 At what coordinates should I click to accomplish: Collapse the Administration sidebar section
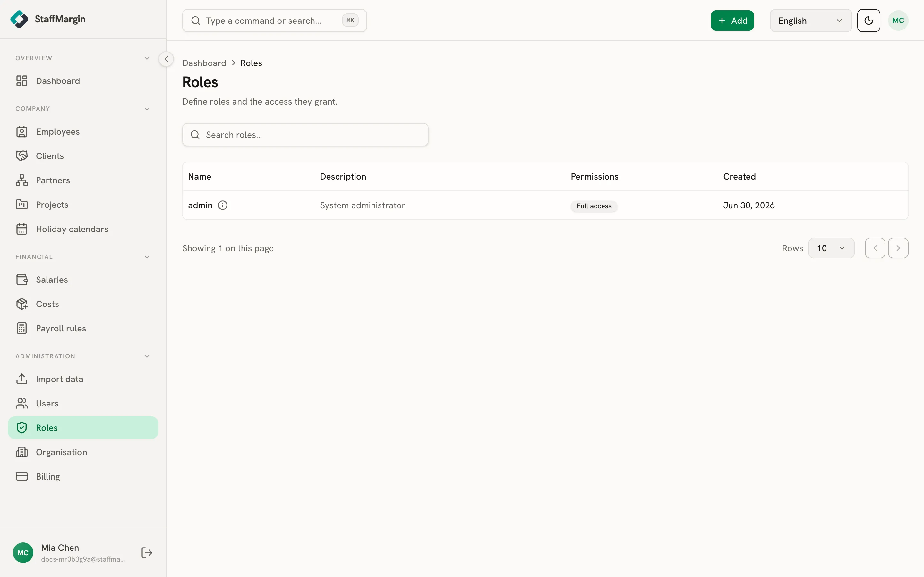click(x=147, y=356)
